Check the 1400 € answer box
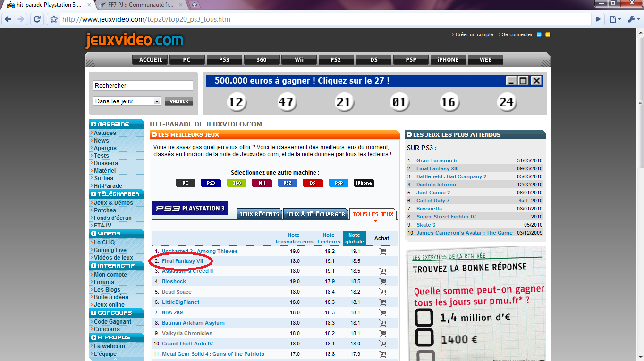Viewport: 644px width, 361px height. coord(424,338)
